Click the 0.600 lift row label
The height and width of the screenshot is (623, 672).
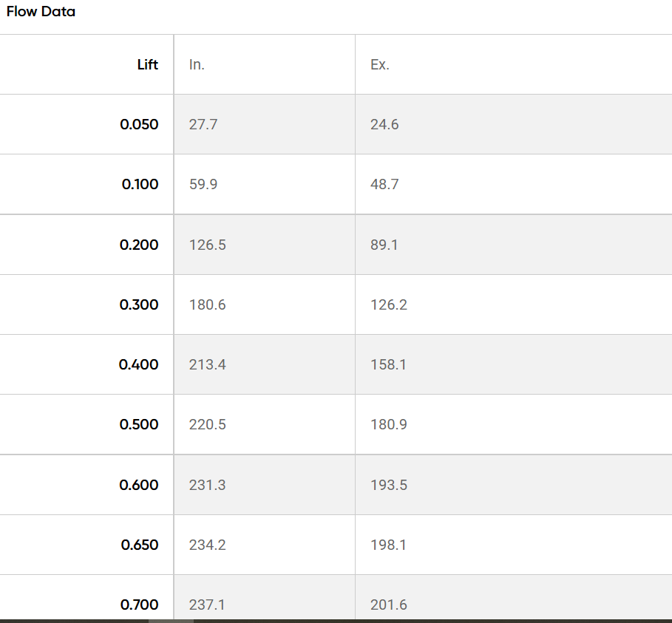pyautogui.click(x=139, y=485)
